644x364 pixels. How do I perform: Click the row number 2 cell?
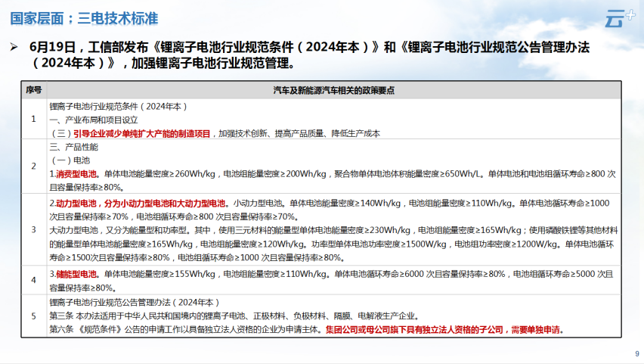[x=34, y=166]
